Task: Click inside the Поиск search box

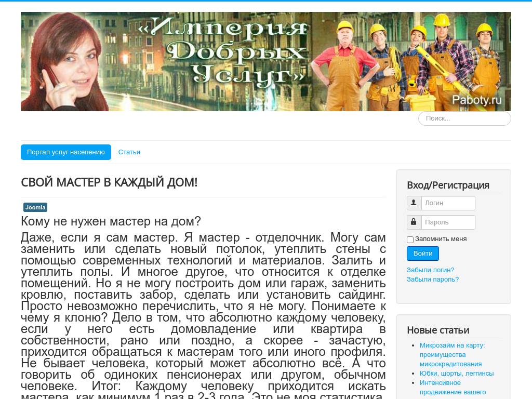Action: click(464, 118)
